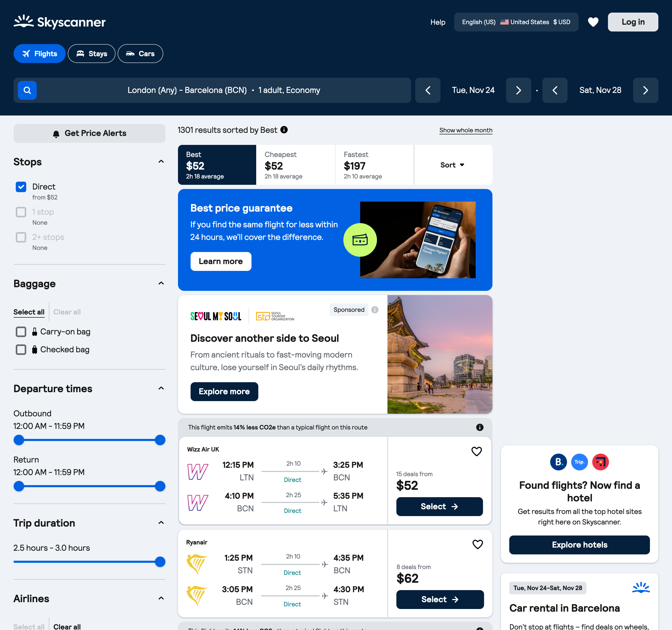The height and width of the screenshot is (630, 672).
Task: Go to next return date after Sat, Nov 28
Action: (645, 90)
